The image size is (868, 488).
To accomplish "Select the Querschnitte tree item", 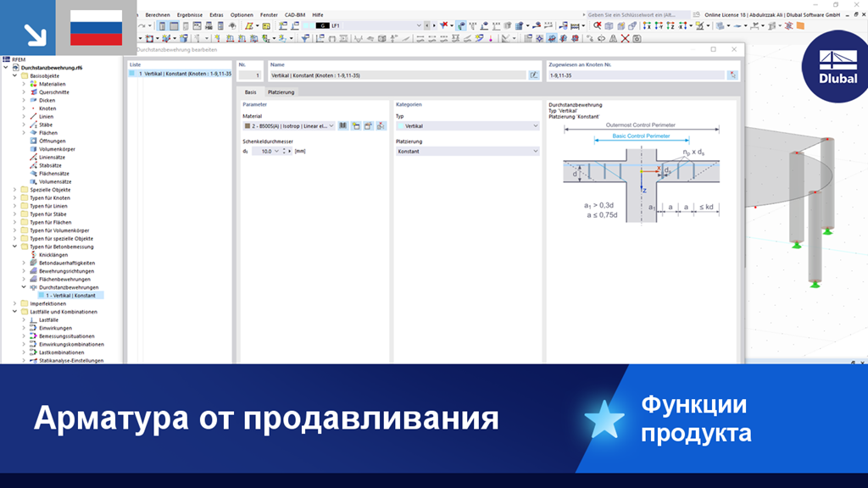I will click(x=53, y=92).
